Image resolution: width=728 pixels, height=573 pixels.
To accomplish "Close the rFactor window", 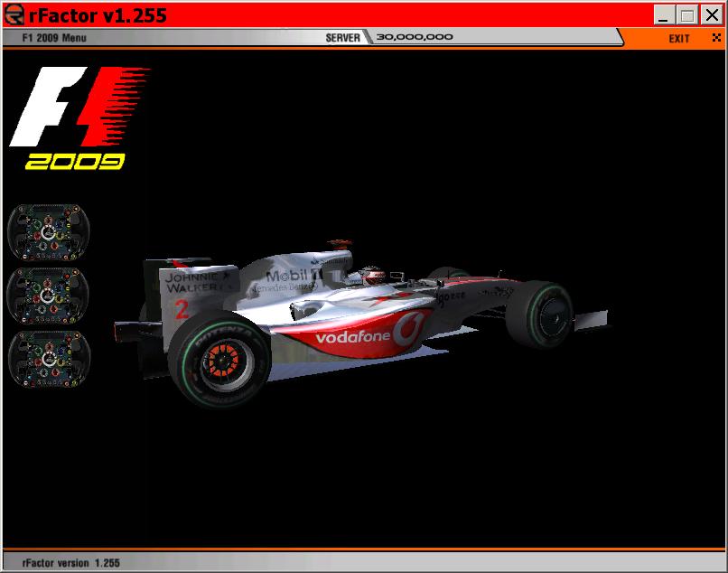I will (711, 14).
